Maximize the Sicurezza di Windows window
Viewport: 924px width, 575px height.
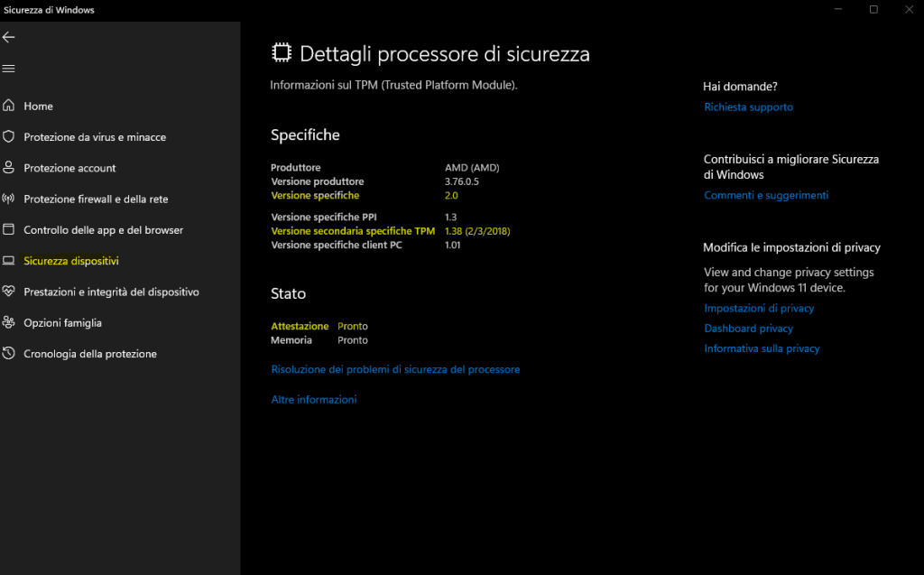point(873,9)
